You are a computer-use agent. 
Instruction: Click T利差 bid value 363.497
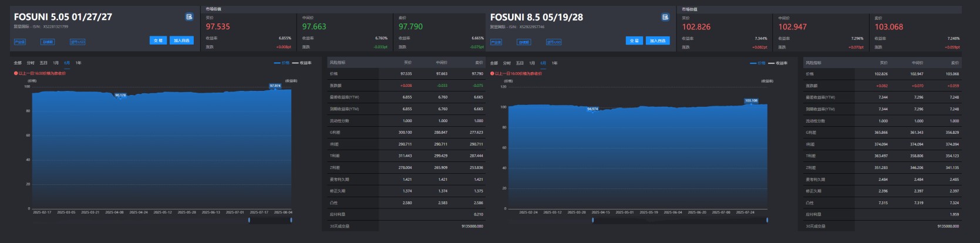[881, 156]
